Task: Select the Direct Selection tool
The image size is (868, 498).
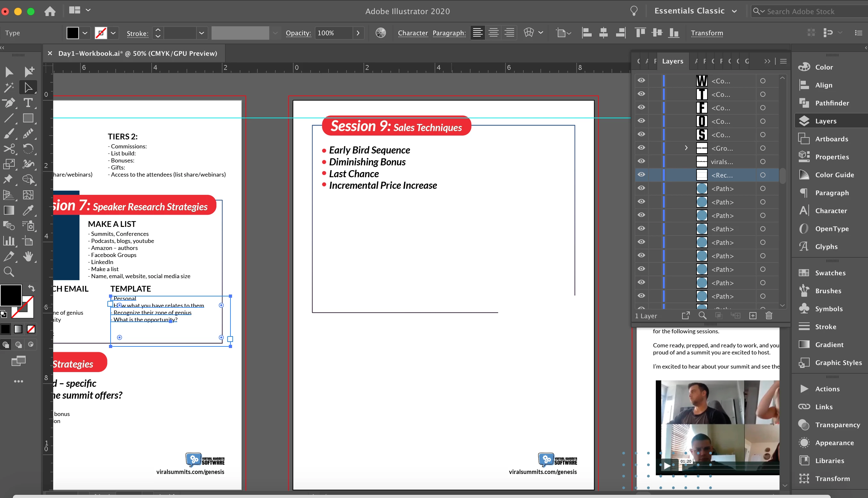Action: tap(28, 87)
